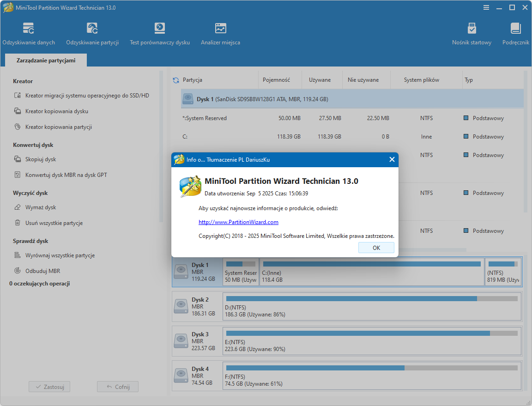Image resolution: width=532 pixels, height=406 pixels.
Task: Click the Inne file system cell
Action: click(427, 136)
